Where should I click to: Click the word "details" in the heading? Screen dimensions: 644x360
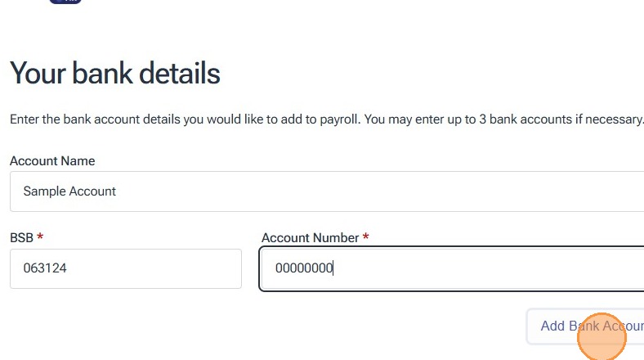(x=180, y=74)
